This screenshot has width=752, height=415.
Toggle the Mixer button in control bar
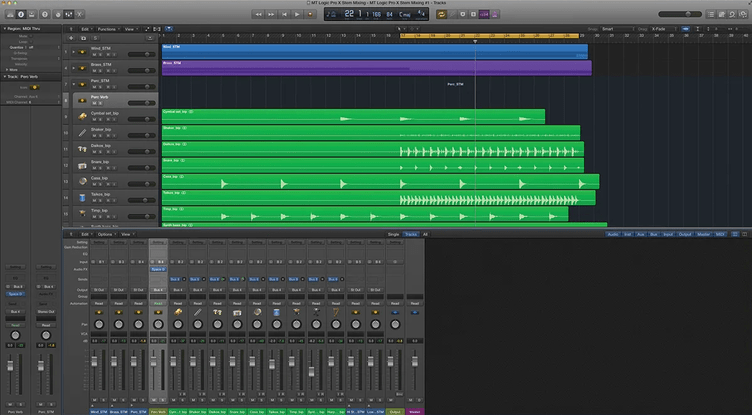click(x=69, y=14)
